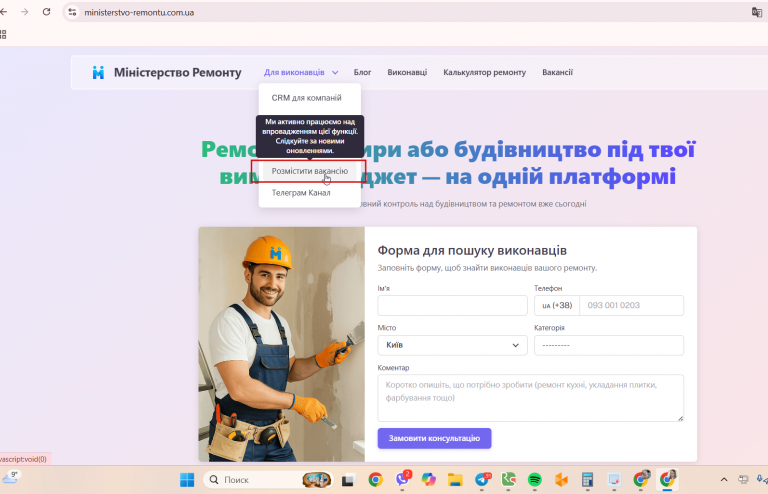Viewport: 768px width, 494px height.
Task: Show hidden system tray icons
Action: (724, 480)
